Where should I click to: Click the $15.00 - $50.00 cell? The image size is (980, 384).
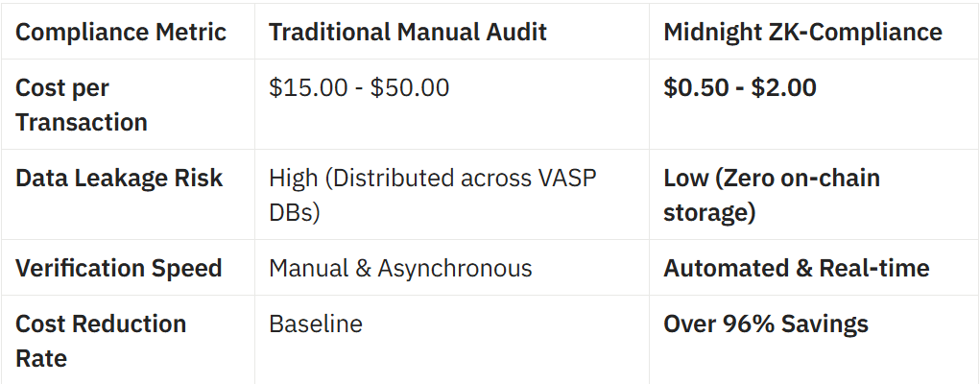[x=359, y=87]
